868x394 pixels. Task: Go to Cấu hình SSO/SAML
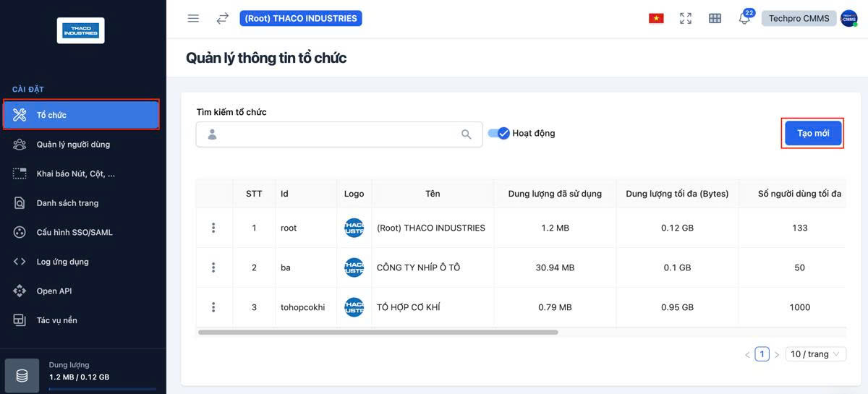pos(75,232)
